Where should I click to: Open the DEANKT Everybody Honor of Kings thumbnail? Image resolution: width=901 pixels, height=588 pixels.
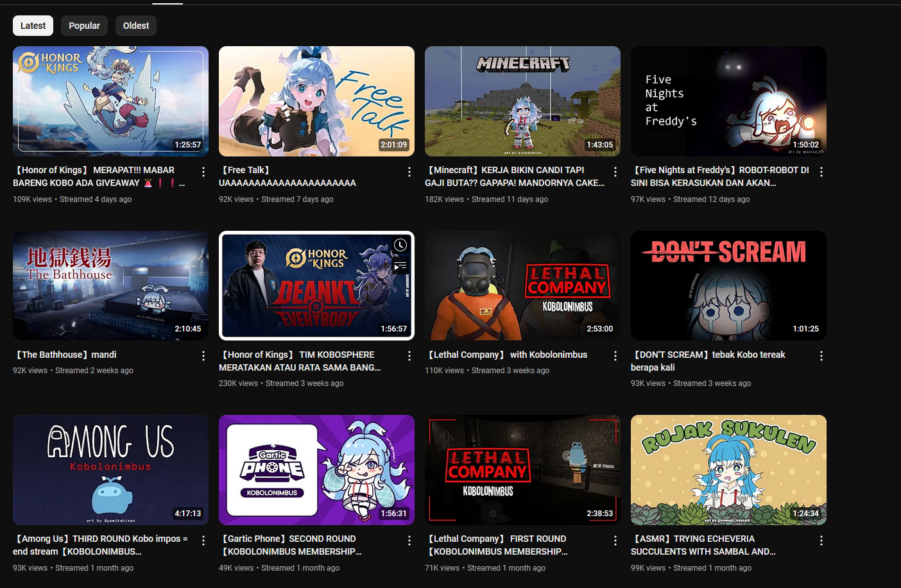tap(316, 285)
